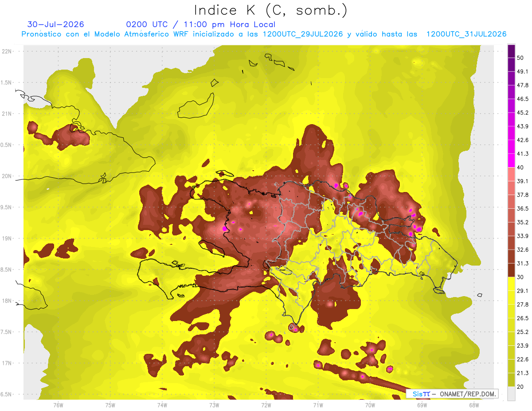Click the bright yellow swatch between scale values 29.1 and 30
Viewport: 532px width, 411px height.
[511, 284]
